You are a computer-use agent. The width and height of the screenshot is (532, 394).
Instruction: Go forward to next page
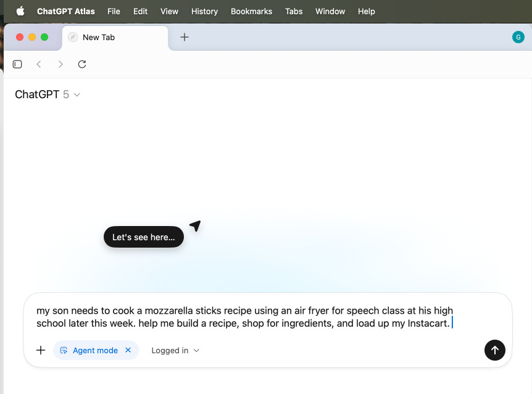(x=60, y=64)
